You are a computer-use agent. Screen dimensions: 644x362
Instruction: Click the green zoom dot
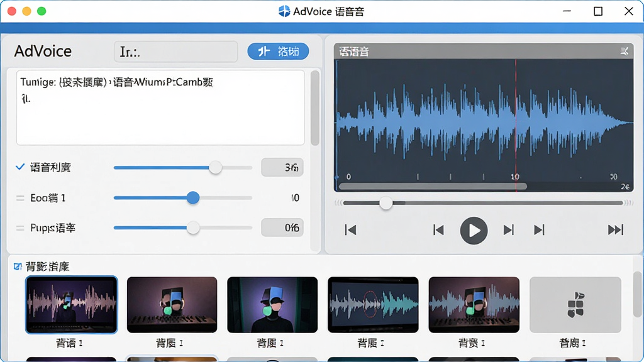point(42,11)
